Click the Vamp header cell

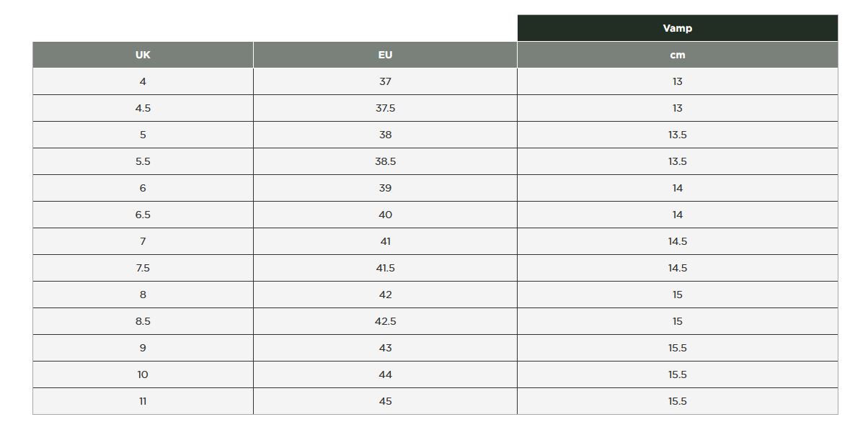(677, 28)
